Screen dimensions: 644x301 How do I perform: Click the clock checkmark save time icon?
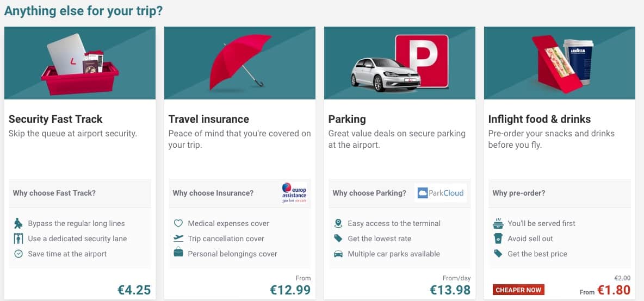tap(18, 254)
